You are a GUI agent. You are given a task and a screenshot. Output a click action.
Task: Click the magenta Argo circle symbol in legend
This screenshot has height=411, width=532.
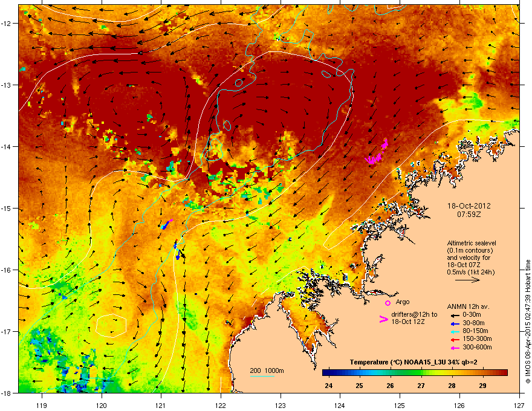pyautogui.click(x=388, y=303)
